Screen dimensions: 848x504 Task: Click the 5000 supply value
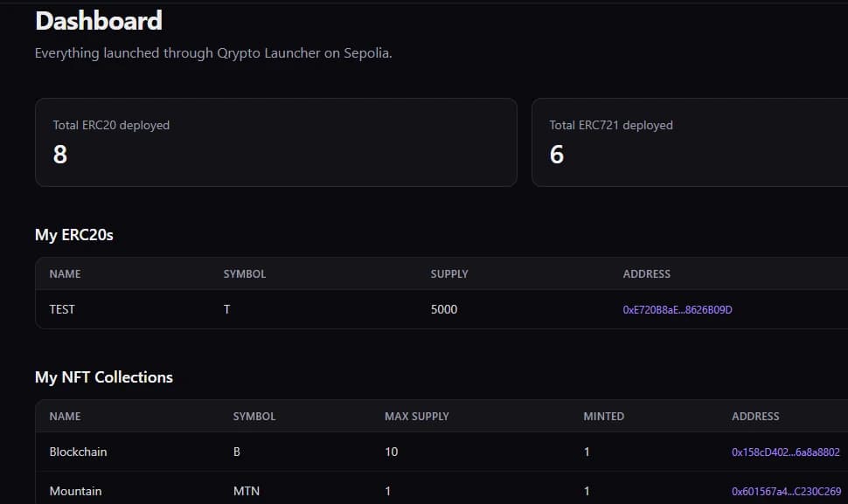[x=444, y=309]
